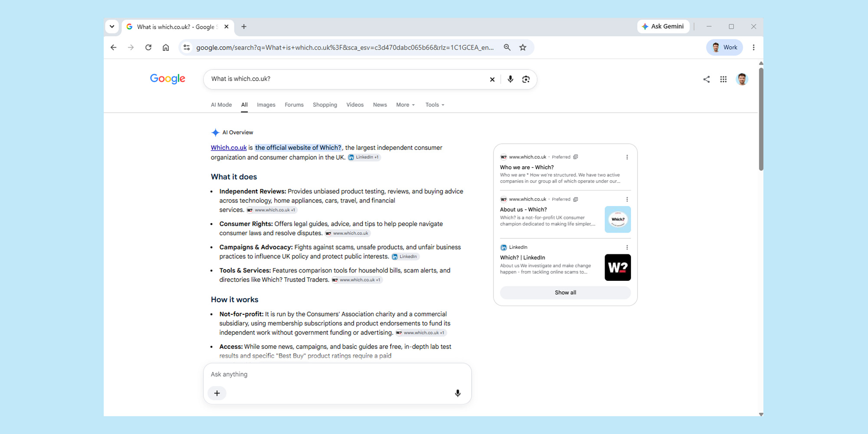Open options for LinkedIn source card

[x=627, y=247]
